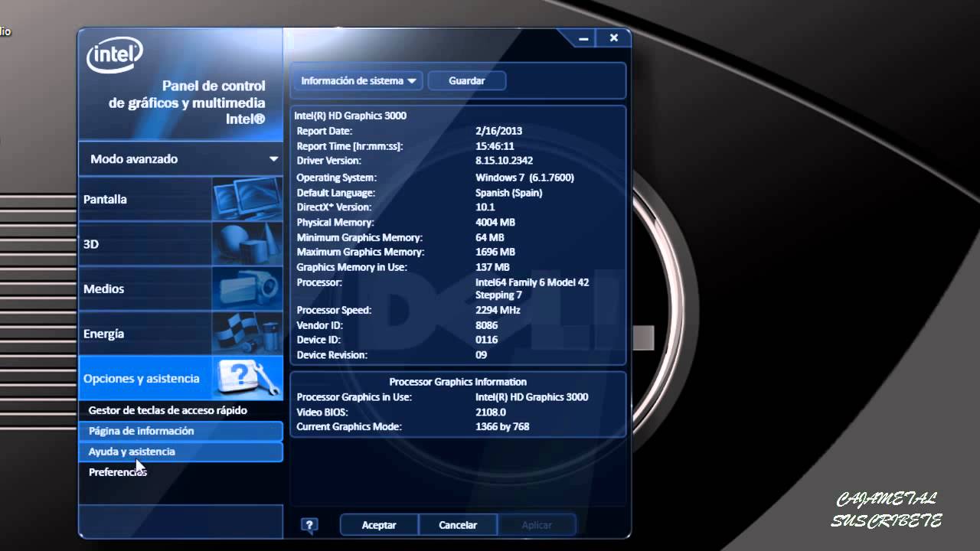Open Gestor de teclas de acceso rápido
This screenshot has height=551, width=980.
point(181,410)
